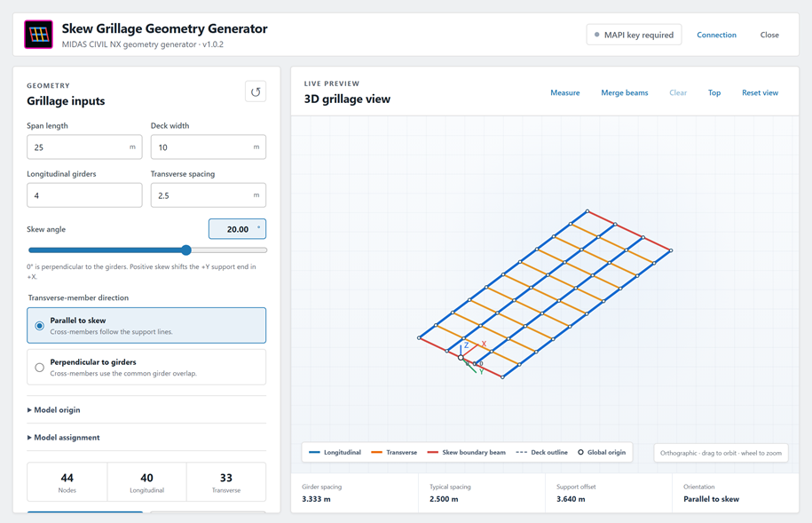Expand the Model origin section
This screenshot has height=523, width=812.
coord(54,410)
